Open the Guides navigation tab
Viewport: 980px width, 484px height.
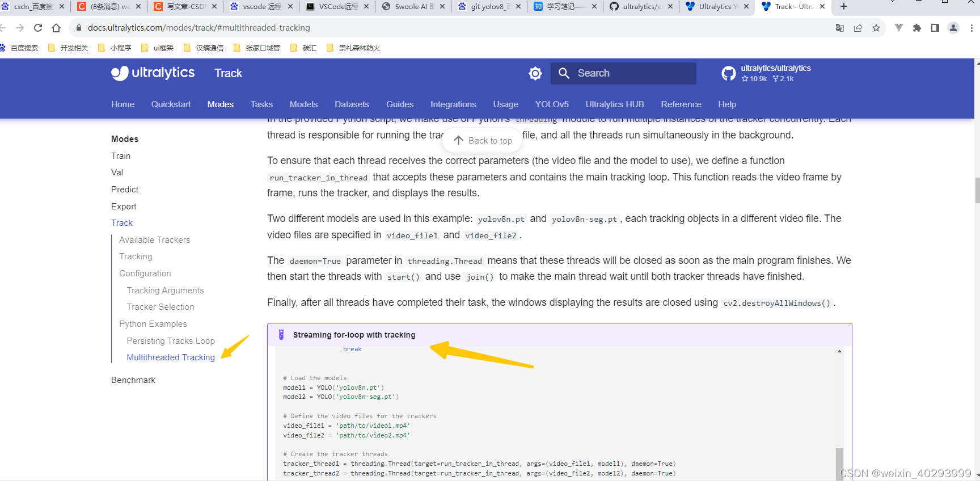(400, 104)
